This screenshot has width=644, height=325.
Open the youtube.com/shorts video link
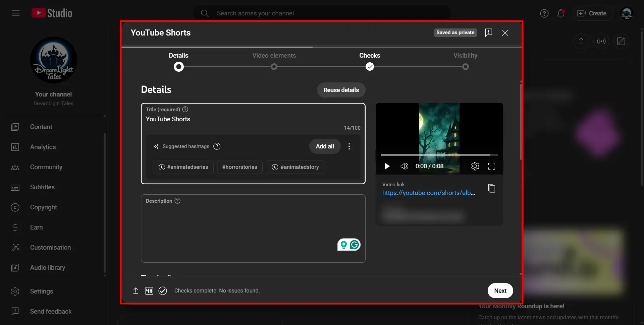[428, 193]
